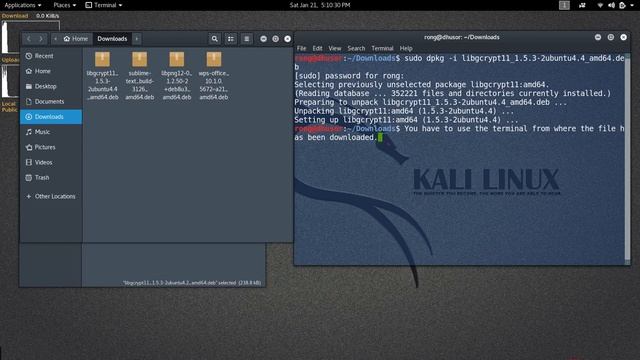Click path bar right scroll arrow

pyautogui.click(x=137, y=39)
